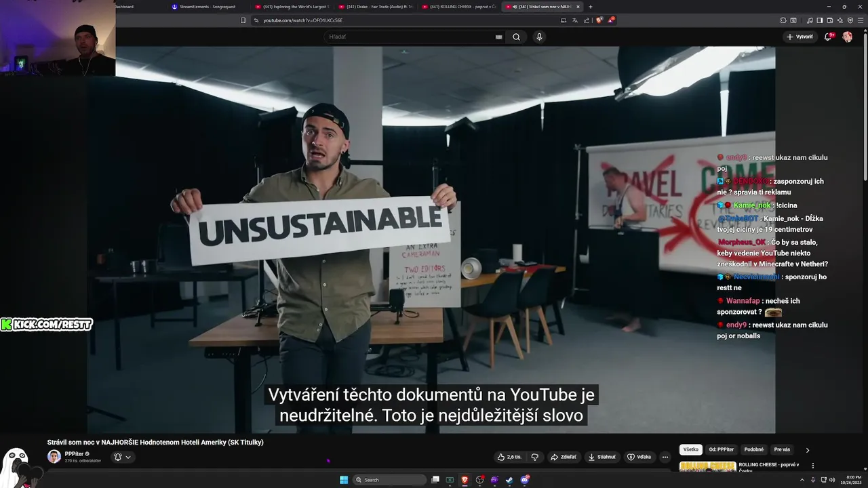868x488 pixels.
Task: Select the Pre vás filter chip
Action: click(x=782, y=449)
